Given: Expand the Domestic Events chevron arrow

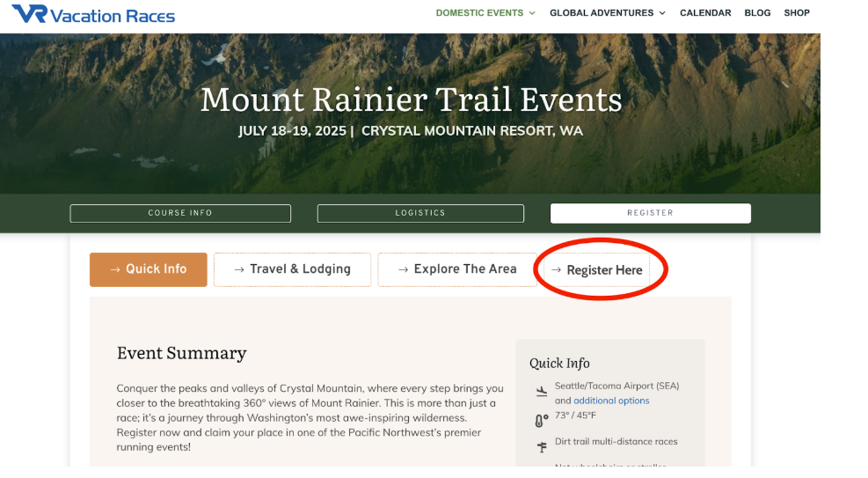Looking at the screenshot, I should (532, 13).
